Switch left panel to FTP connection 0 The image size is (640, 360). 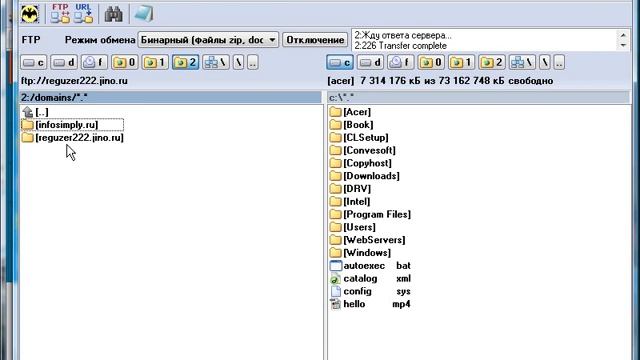tap(124, 62)
